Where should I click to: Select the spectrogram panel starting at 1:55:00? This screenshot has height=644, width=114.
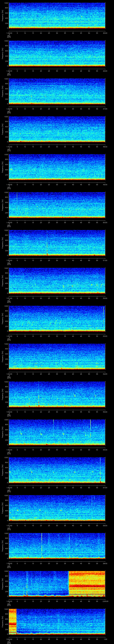click(x=57, y=432)
